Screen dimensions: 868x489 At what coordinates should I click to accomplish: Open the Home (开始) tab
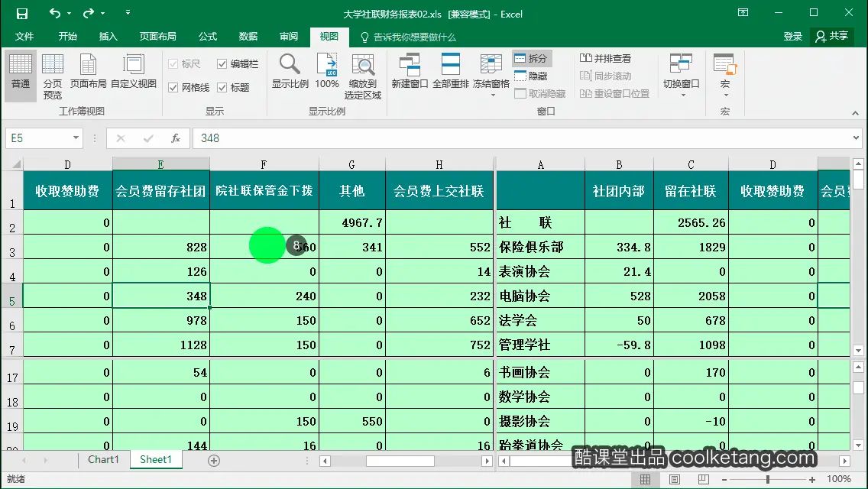[x=67, y=37]
